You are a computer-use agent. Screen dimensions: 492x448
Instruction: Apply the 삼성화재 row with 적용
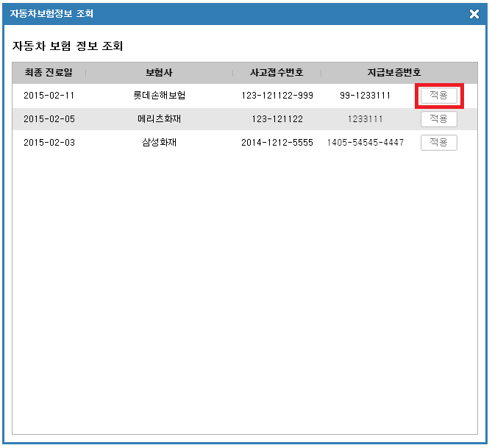coord(438,143)
